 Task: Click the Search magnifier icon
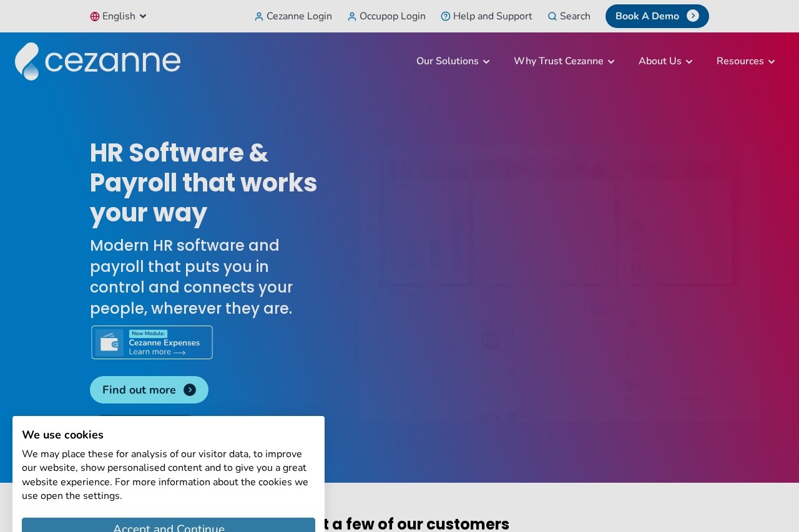pos(552,17)
